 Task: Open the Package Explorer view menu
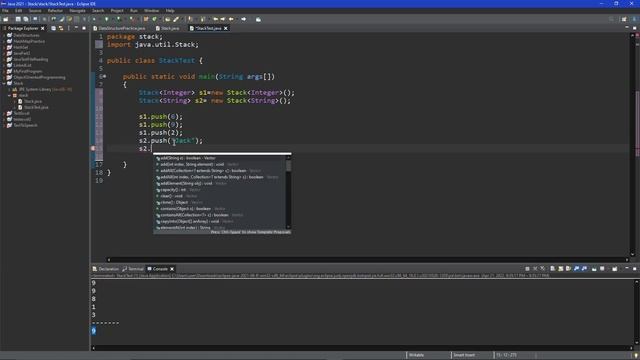(69, 28)
